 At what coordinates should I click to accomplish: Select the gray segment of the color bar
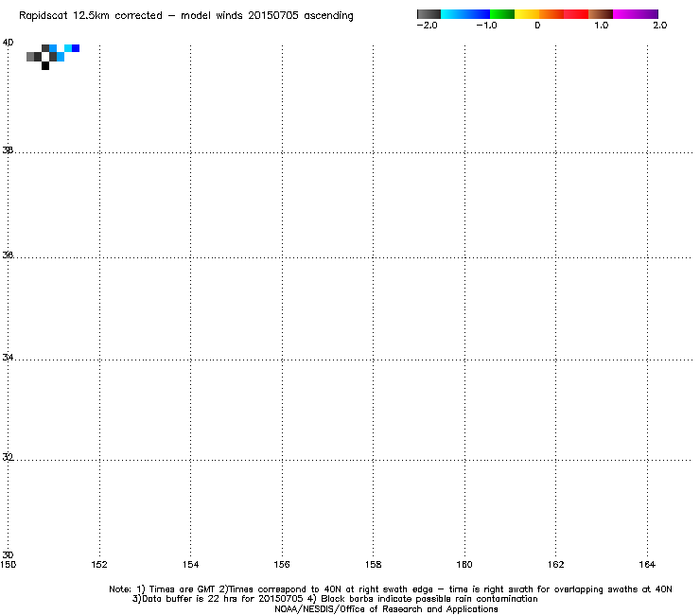[429, 14]
